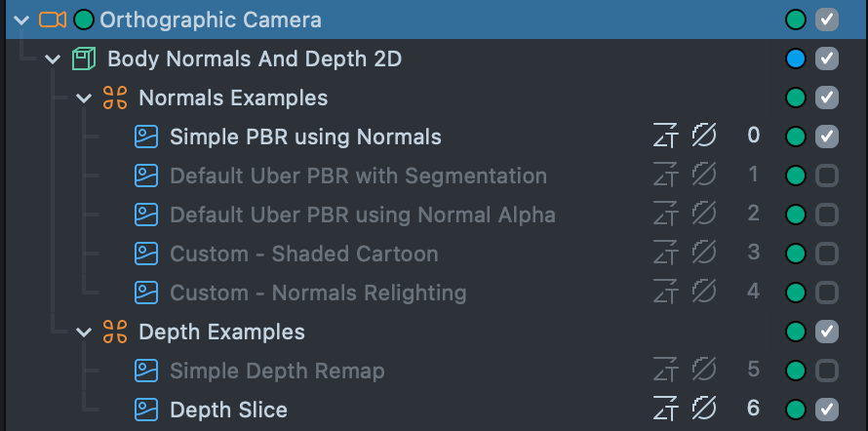Click the Orthographic Camera icon
868x431 pixels.
[x=53, y=20]
